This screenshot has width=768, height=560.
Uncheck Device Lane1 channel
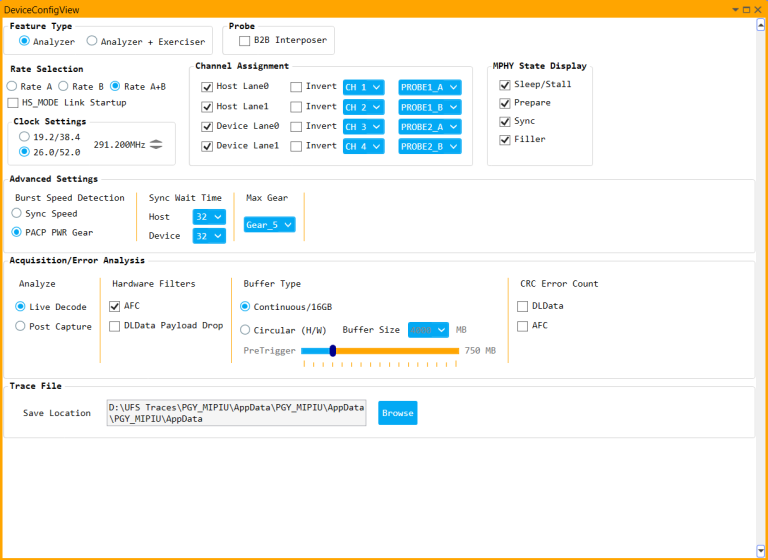click(x=207, y=146)
